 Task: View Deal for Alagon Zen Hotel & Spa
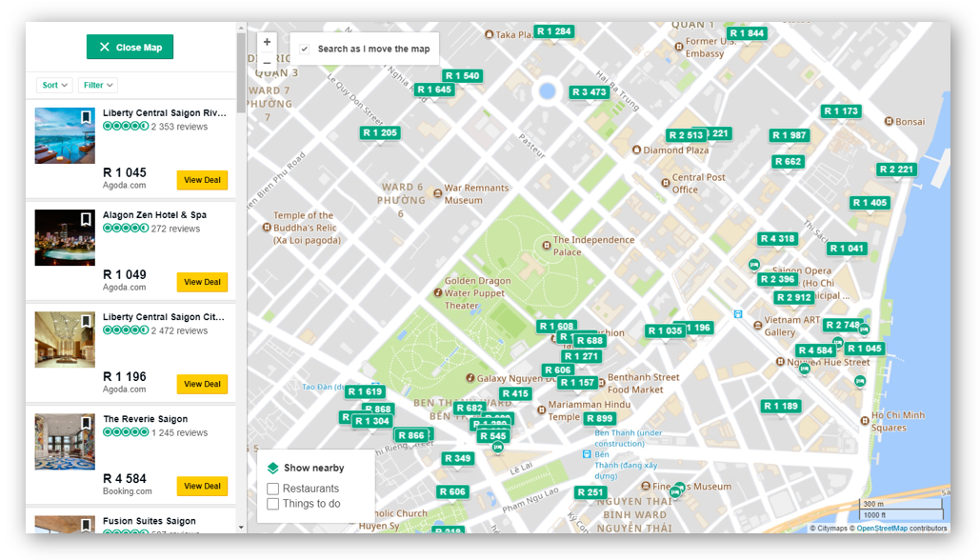coord(202,282)
